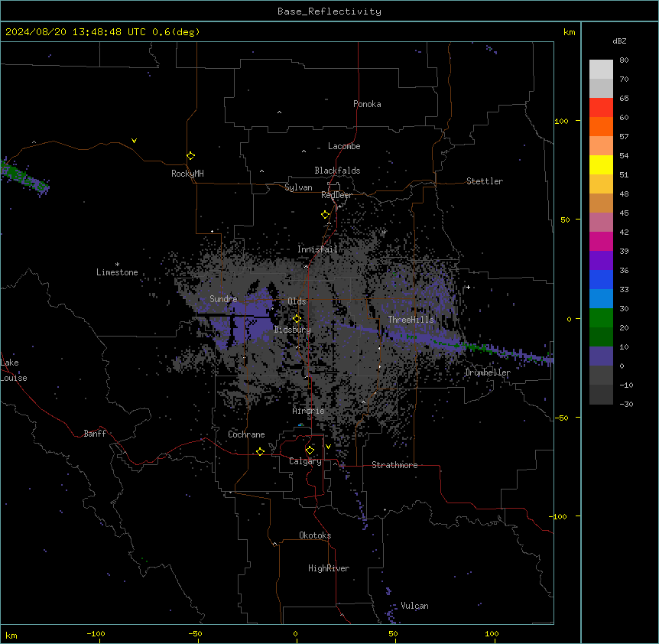Click the asterisk marker above Limestone
659x644 pixels.
click(117, 265)
